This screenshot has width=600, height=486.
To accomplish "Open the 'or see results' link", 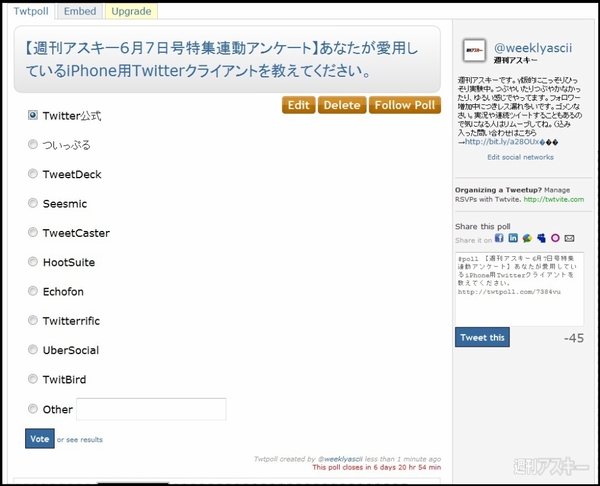I will 80,440.
